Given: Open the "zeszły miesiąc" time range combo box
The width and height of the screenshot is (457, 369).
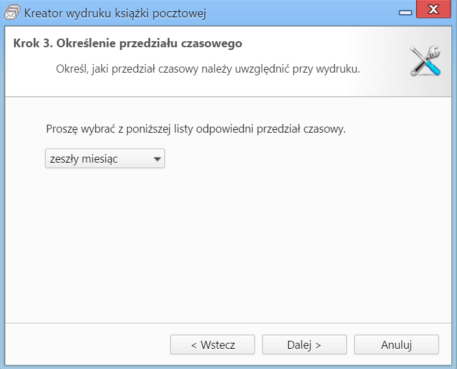Looking at the screenshot, I should point(105,159).
